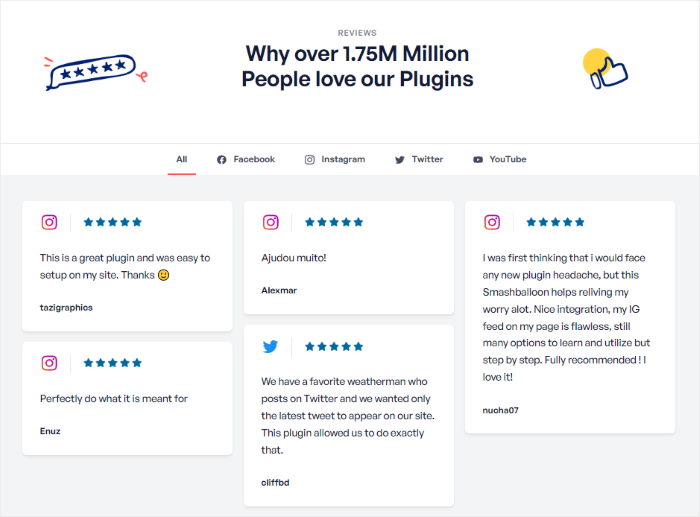Image resolution: width=700 pixels, height=517 pixels.
Task: Open the YouTube reviews tab
Action: tap(500, 159)
